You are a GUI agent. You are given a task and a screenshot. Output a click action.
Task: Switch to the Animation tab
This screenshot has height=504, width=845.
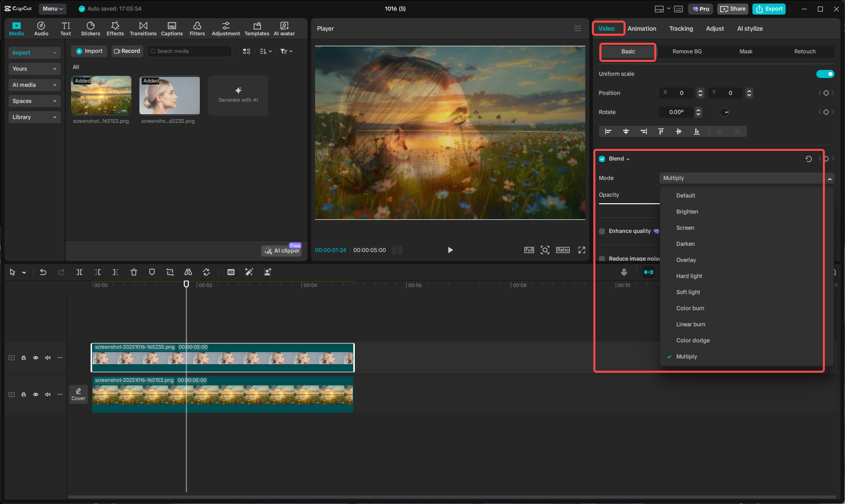tap(642, 28)
